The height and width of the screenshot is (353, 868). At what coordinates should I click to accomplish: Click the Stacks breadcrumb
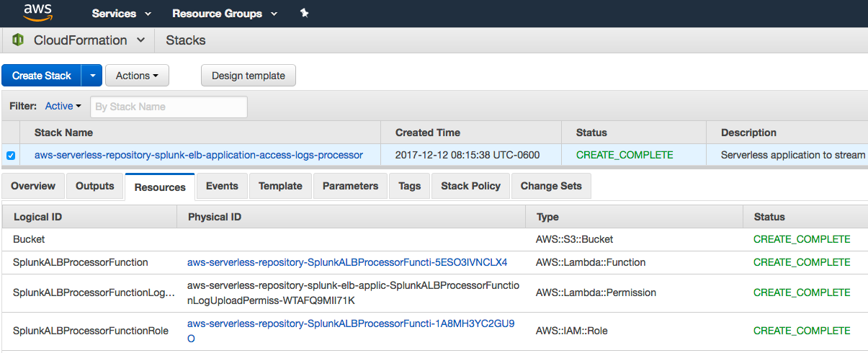point(186,40)
